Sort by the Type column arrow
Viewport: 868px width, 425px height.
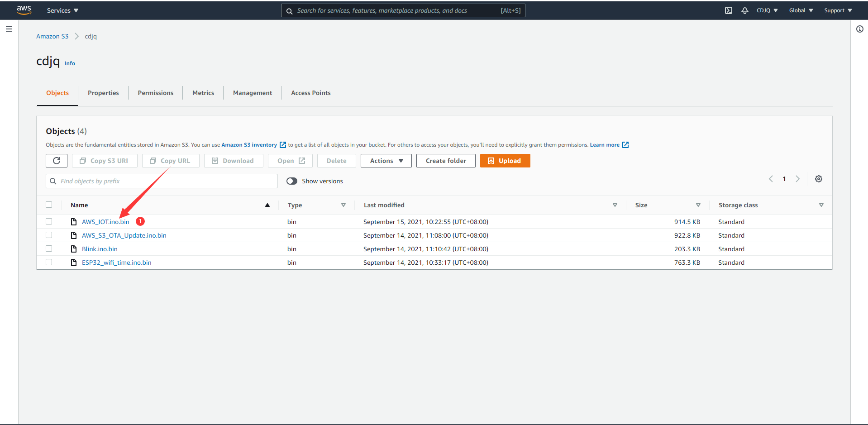tap(343, 205)
